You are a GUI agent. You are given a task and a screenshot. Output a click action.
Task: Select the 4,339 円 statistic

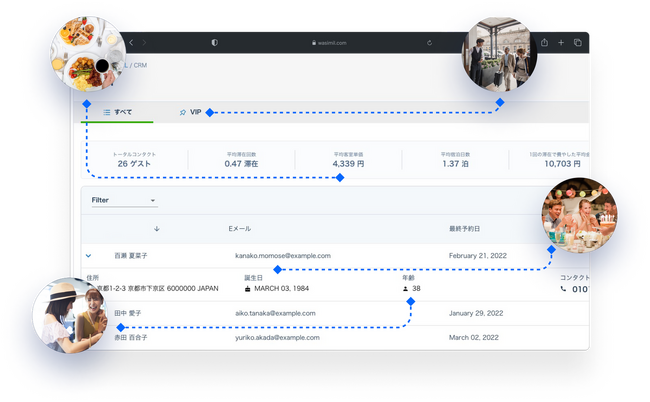(x=348, y=164)
